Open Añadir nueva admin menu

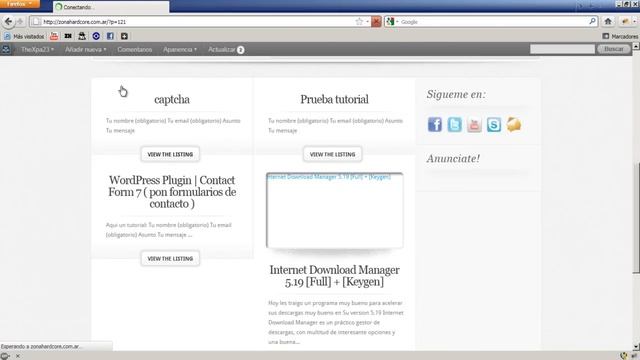(x=86, y=49)
